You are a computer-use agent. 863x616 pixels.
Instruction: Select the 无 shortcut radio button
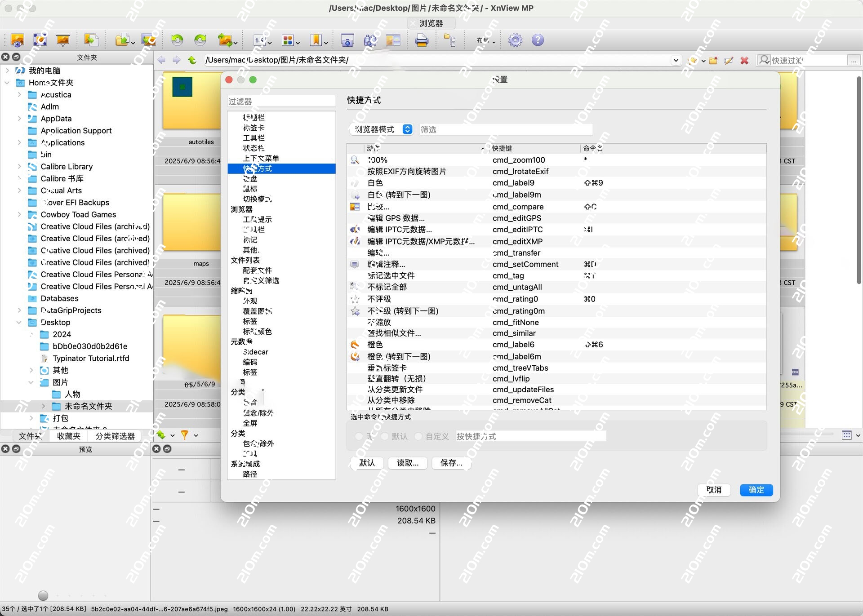(x=359, y=436)
